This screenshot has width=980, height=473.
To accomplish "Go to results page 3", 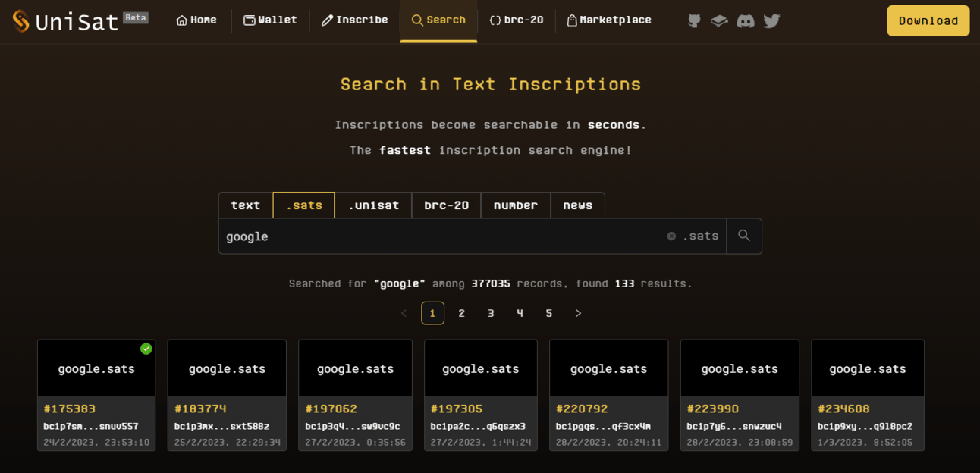I will [491, 313].
